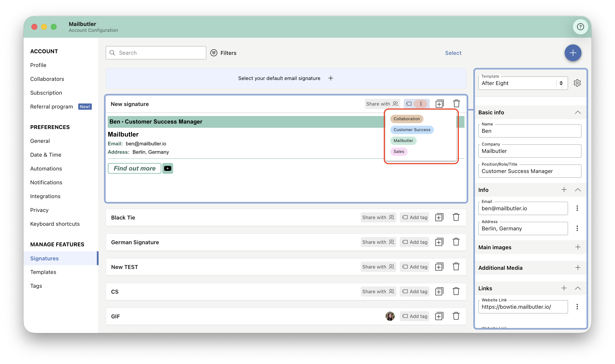This screenshot has height=364, width=615.
Task: Click the collaborator avatar on GIF row
Action: click(x=390, y=316)
